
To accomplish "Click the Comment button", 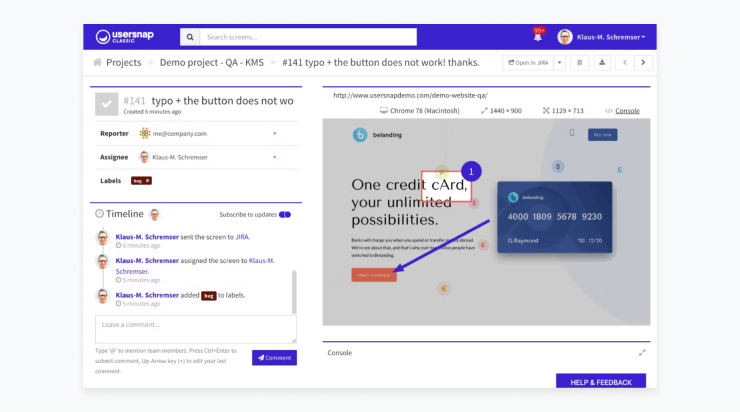I will pyautogui.click(x=273, y=357).
